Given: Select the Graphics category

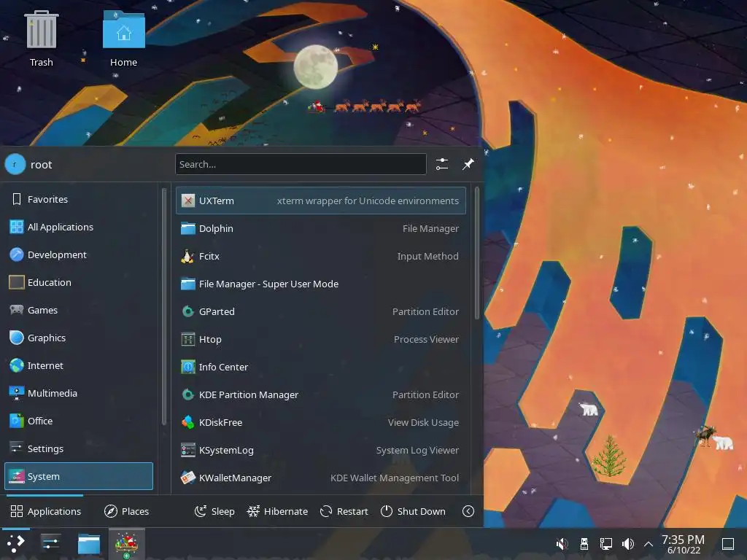Looking at the screenshot, I should coord(79,338).
